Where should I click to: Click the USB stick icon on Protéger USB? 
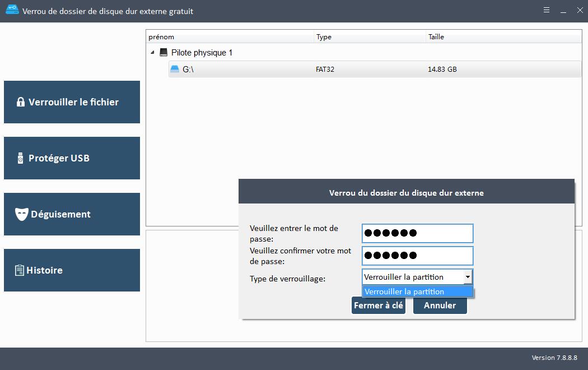(x=20, y=158)
